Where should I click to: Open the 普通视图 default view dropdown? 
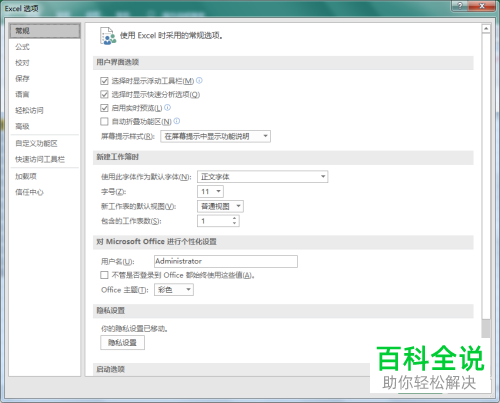(220, 206)
